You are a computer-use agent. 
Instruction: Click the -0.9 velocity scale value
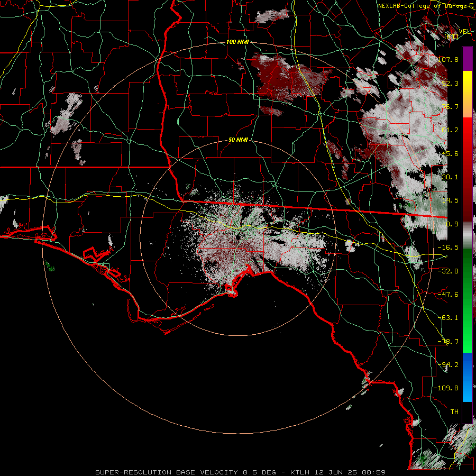click(450, 224)
